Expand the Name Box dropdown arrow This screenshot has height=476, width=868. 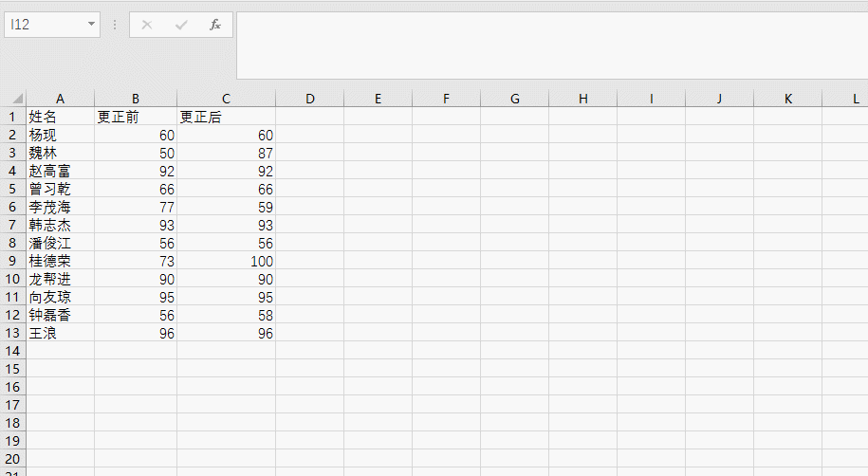coord(91,25)
